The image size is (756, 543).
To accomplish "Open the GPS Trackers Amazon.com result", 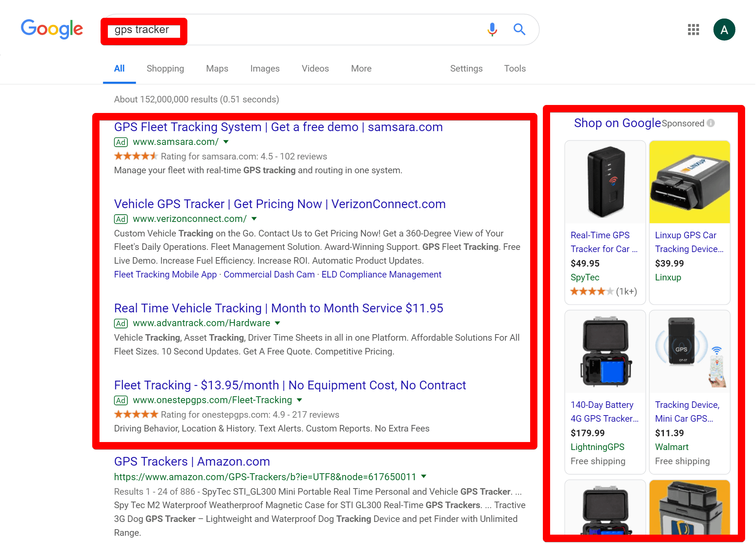I will pyautogui.click(x=192, y=461).
